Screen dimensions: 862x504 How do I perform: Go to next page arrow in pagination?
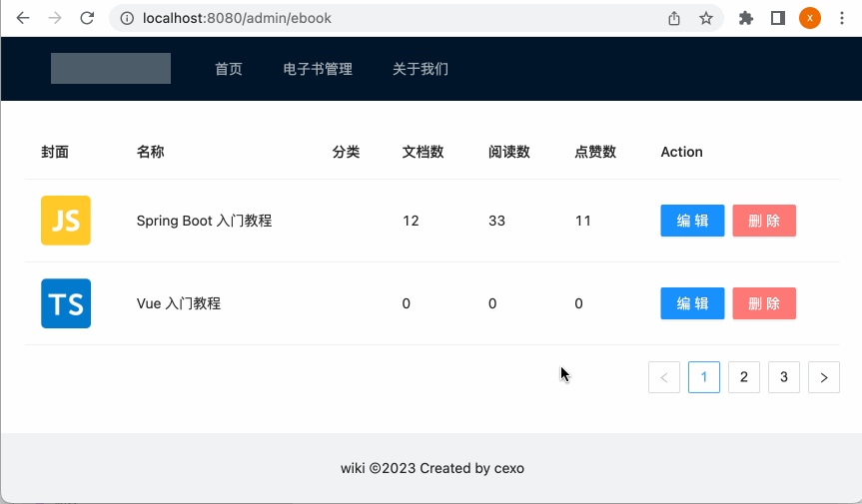click(x=823, y=377)
